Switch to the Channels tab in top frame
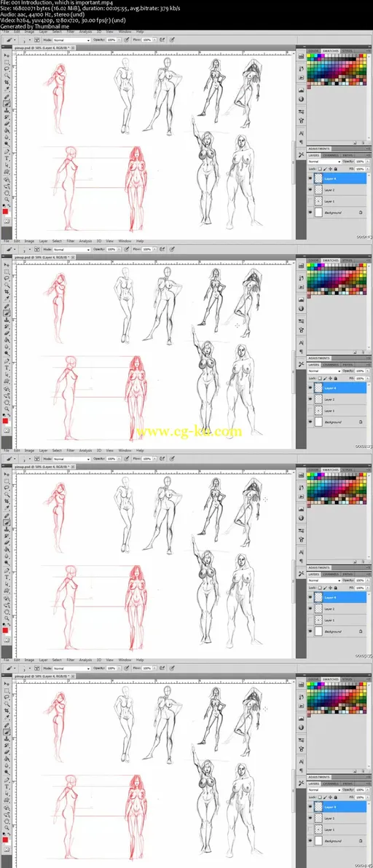373x868 pixels. (331, 155)
